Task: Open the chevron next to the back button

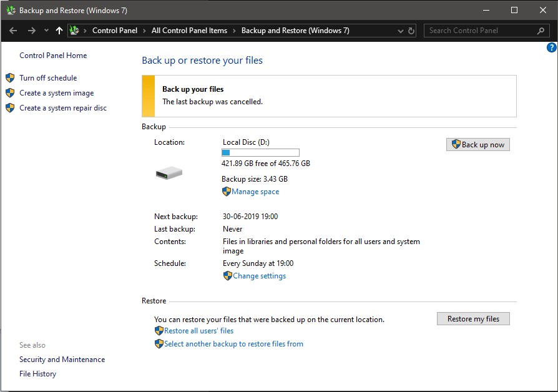Action: (x=46, y=30)
